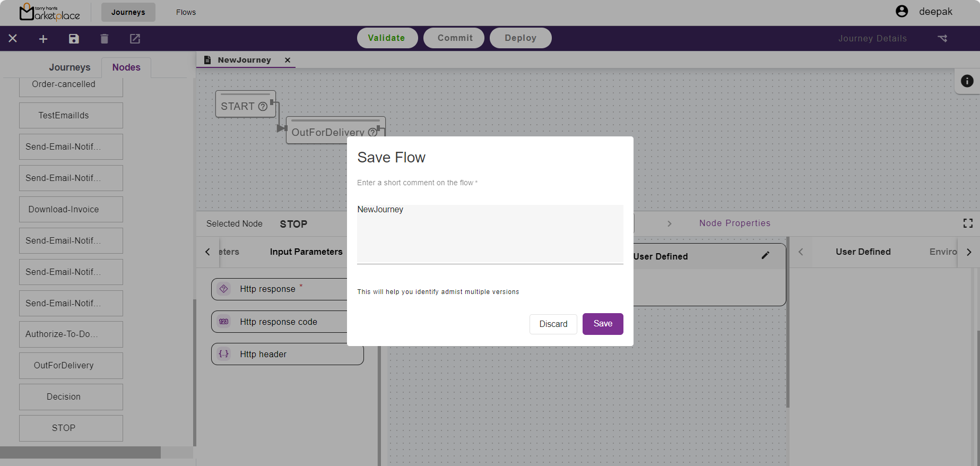
Task: Click the plus icon to add new journey
Action: pos(44,39)
